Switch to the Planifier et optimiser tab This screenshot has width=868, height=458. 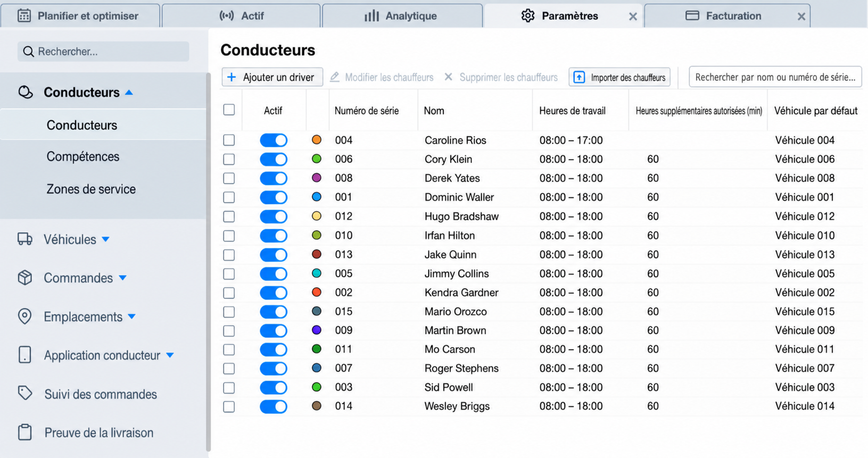point(80,15)
